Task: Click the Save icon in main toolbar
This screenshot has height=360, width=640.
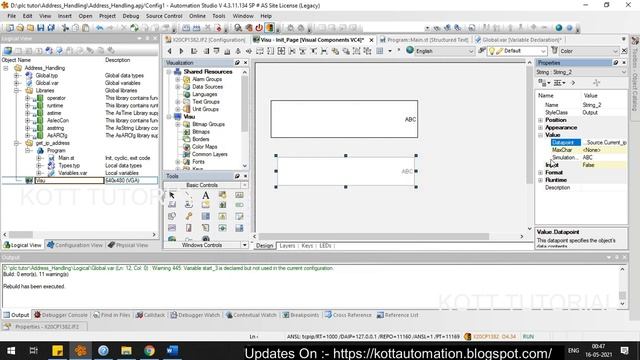Action: click(x=40, y=28)
